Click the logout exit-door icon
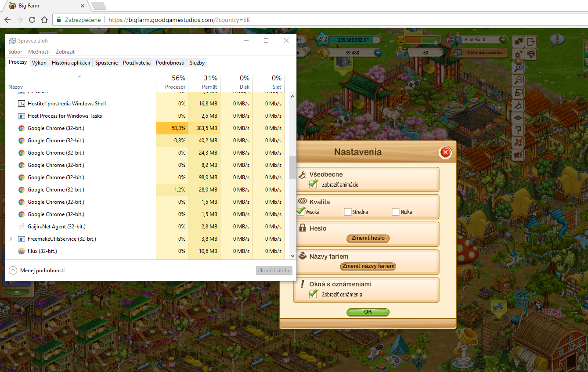This screenshot has width=588, height=372. pyautogui.click(x=531, y=41)
